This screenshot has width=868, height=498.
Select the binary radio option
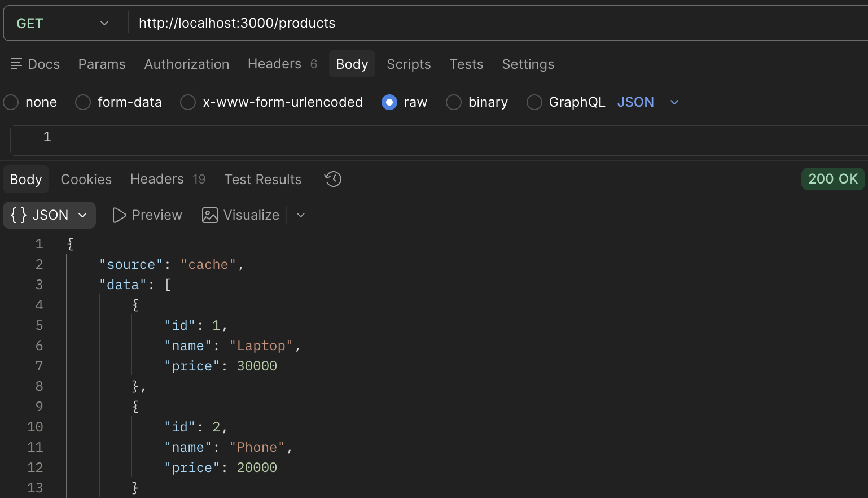(x=454, y=102)
